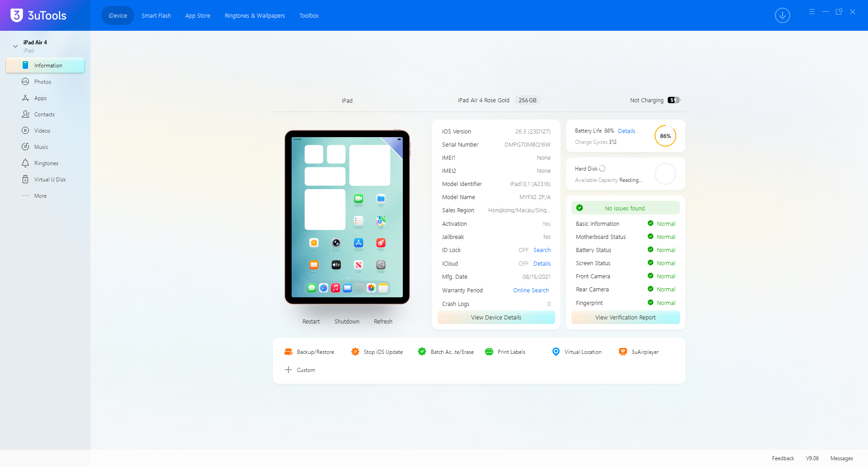Viewport: 868px width, 467px height.
Task: Click the Contacts sidebar icon
Action: [x=25, y=114]
